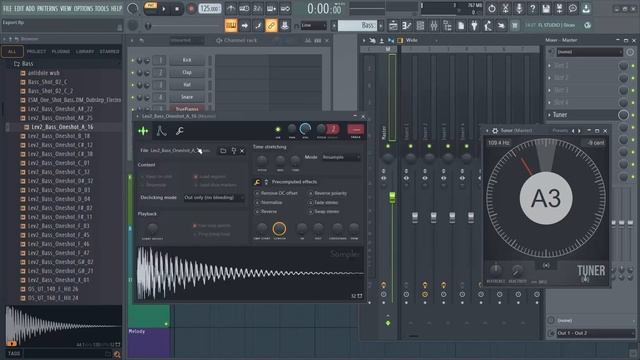Click the transport Play button
The image size is (640, 360).
[164, 9]
